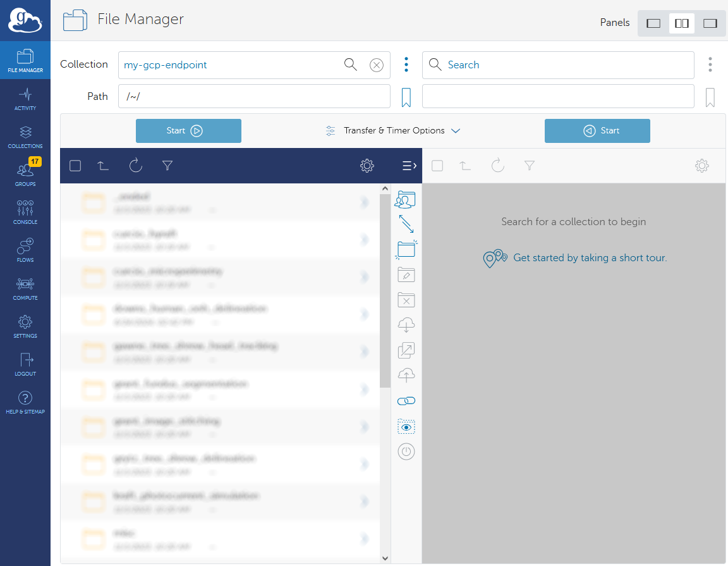
Task: Click the Permissions share icon atop middle menu
Action: 406,200
